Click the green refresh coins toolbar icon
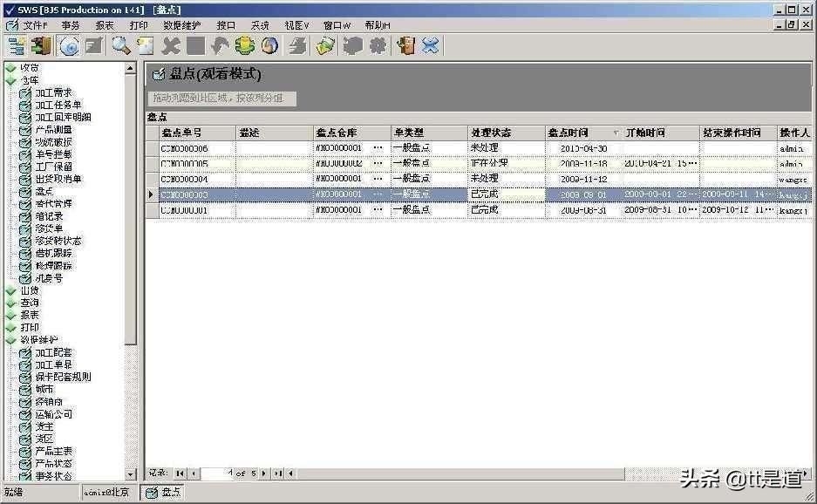Image resolution: width=817 pixels, height=504 pixels. pyautogui.click(x=245, y=46)
